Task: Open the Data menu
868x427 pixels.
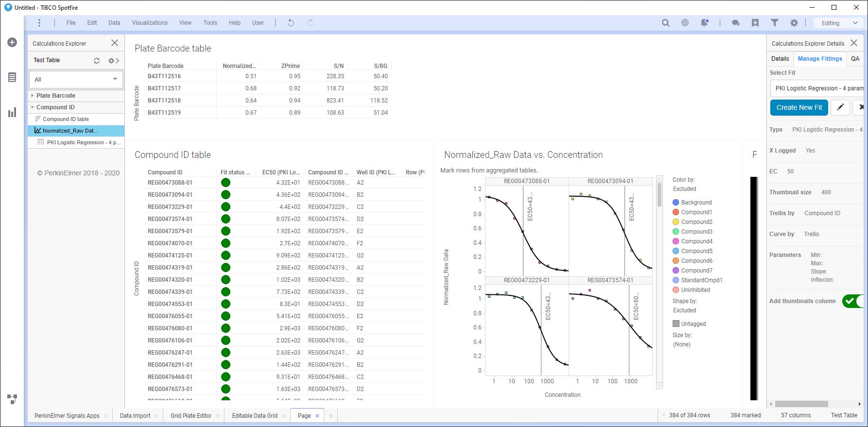Action: click(x=114, y=23)
